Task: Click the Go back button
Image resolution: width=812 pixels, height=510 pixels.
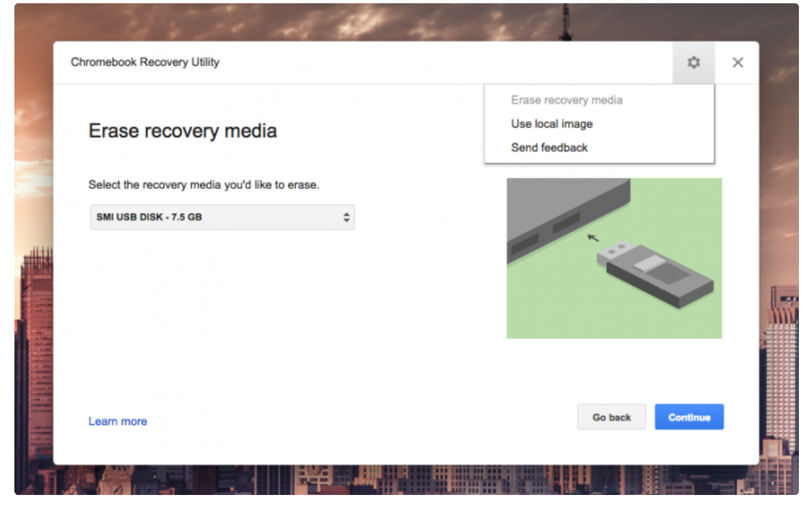Action: tap(611, 417)
